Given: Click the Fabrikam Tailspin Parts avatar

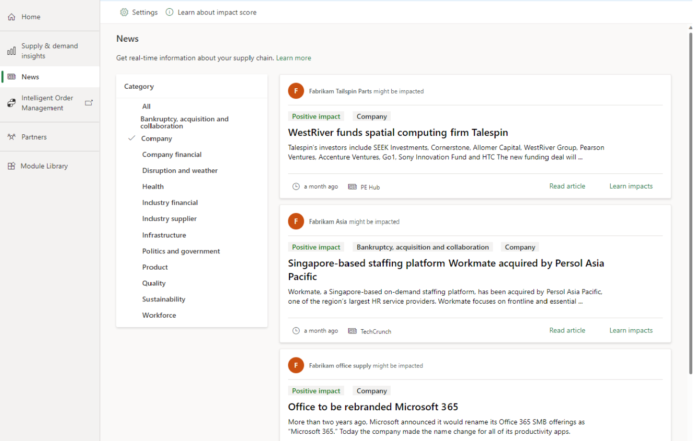Looking at the screenshot, I should pos(296,91).
